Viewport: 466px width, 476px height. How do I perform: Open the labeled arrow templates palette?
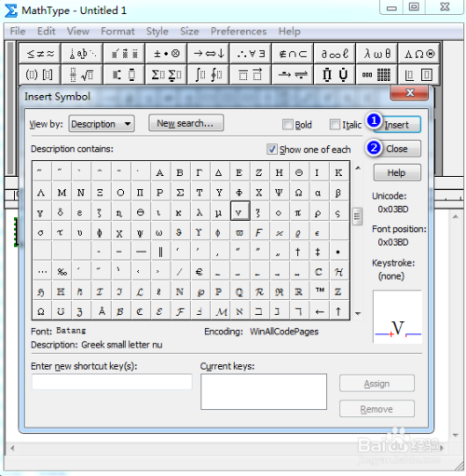point(293,75)
